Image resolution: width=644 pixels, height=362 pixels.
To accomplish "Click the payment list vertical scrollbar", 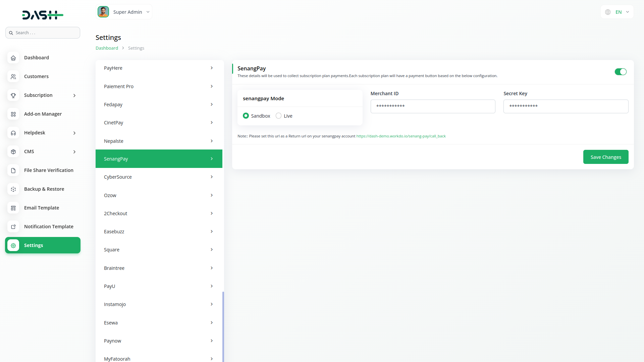I will pos(223,327).
